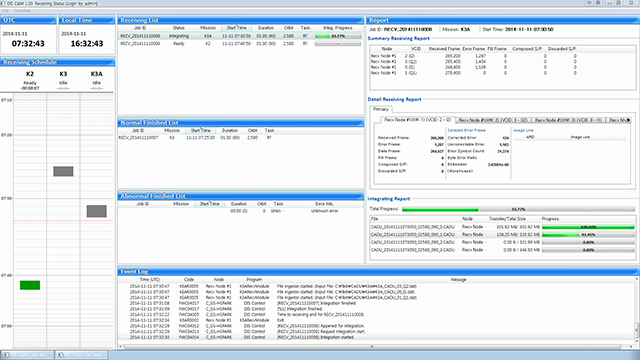Open the File menu
This screenshot has width=640, height=360.
pyautogui.click(x=6, y=11)
